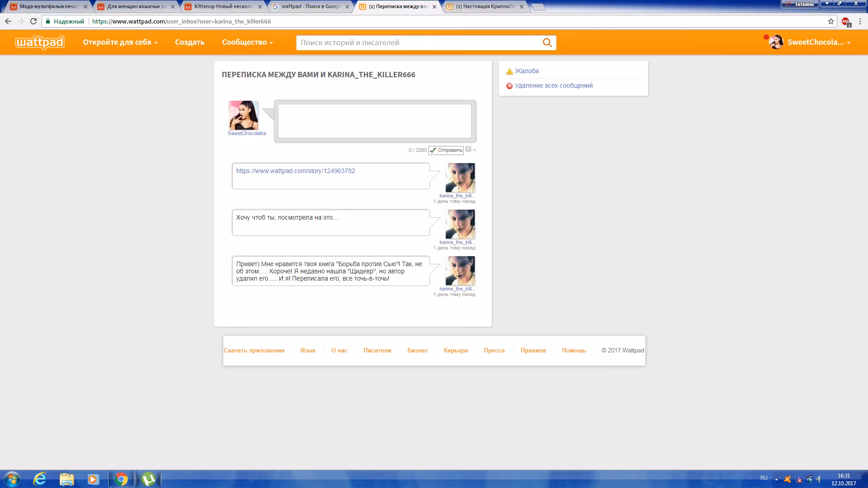Click karina avatar next to 'Привет)' message

point(460,271)
